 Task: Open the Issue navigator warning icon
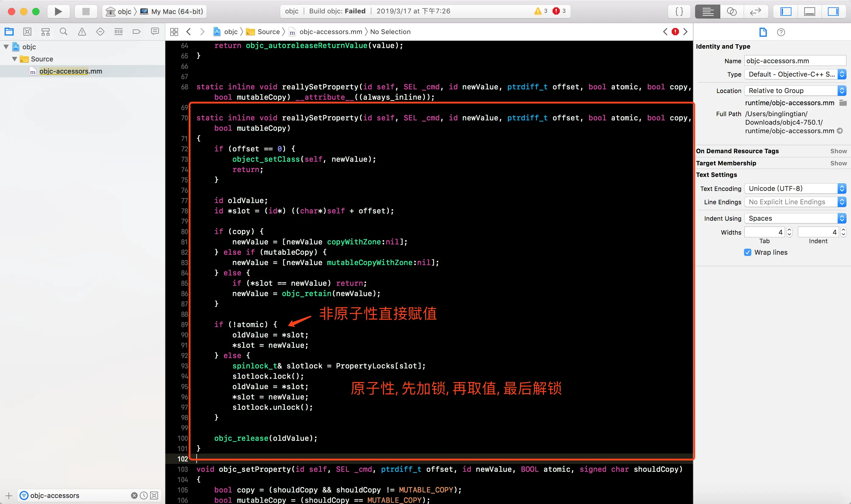coord(82,32)
